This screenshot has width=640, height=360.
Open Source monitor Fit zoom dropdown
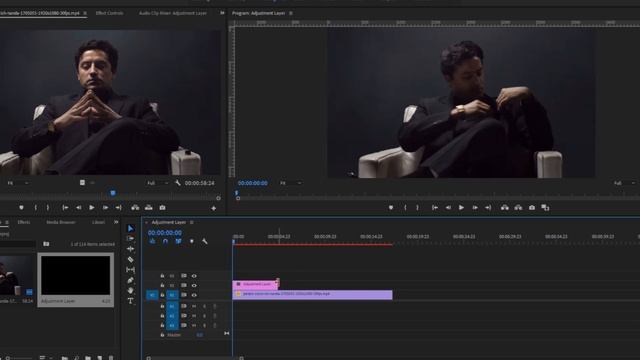tap(18, 183)
